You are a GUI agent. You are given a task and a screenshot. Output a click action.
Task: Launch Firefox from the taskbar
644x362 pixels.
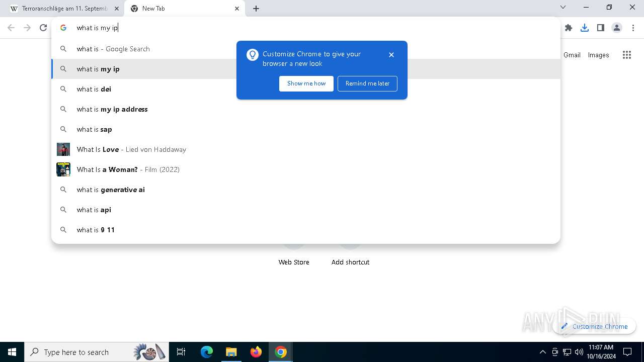tap(256, 352)
